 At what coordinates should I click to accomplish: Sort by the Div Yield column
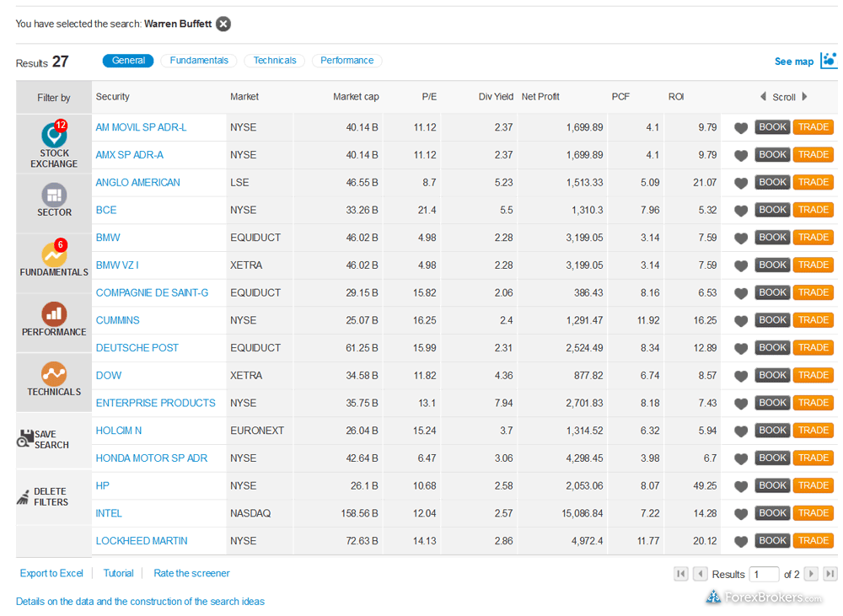coord(496,97)
